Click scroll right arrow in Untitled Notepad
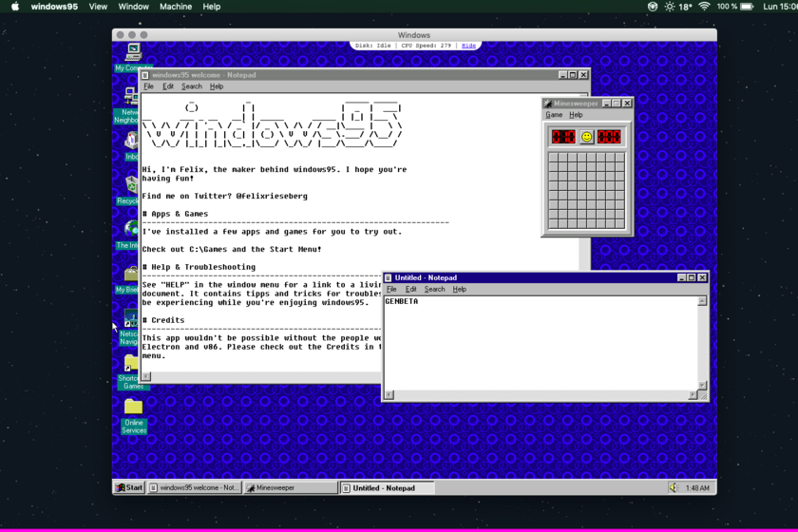 coord(693,395)
